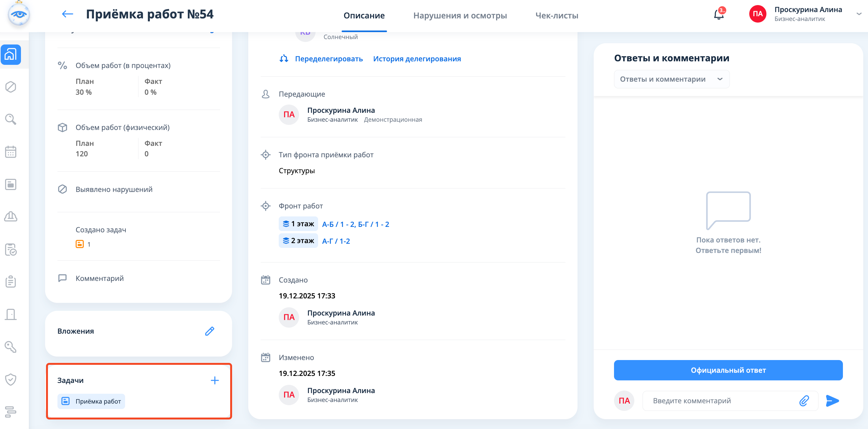Click Официальный ответ button
Image resolution: width=868 pixels, height=429 pixels.
coord(728,370)
